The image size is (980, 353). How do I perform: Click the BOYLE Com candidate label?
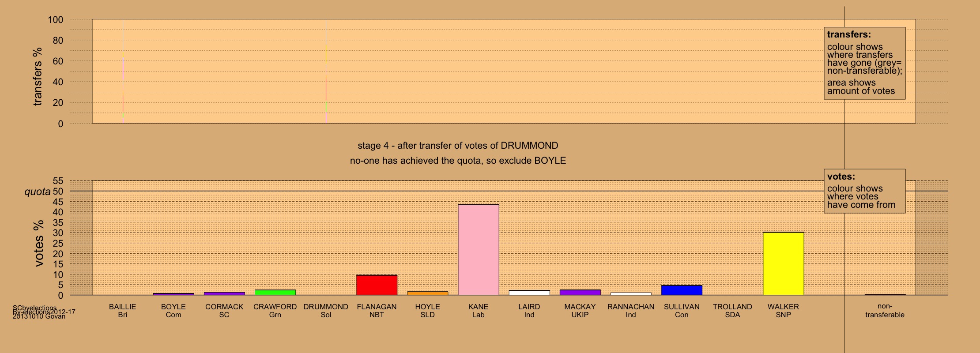tap(173, 311)
